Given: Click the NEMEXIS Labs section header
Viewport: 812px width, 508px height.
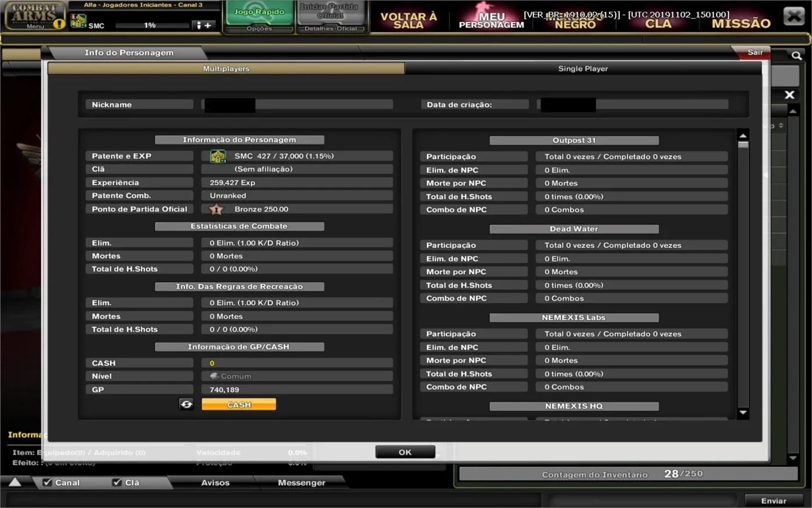Looking at the screenshot, I should pyautogui.click(x=574, y=318).
